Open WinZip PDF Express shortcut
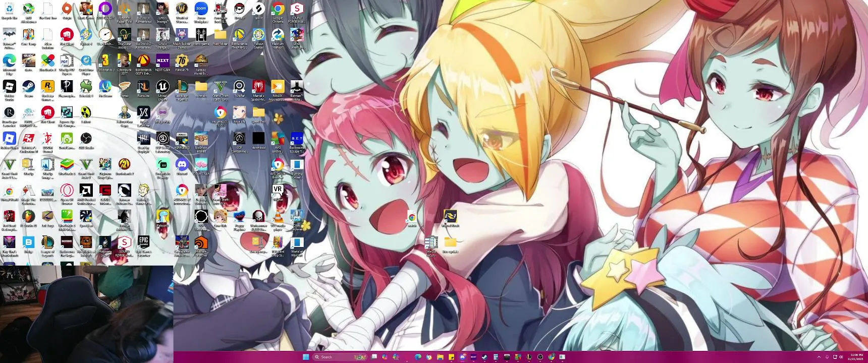 [x=67, y=64]
